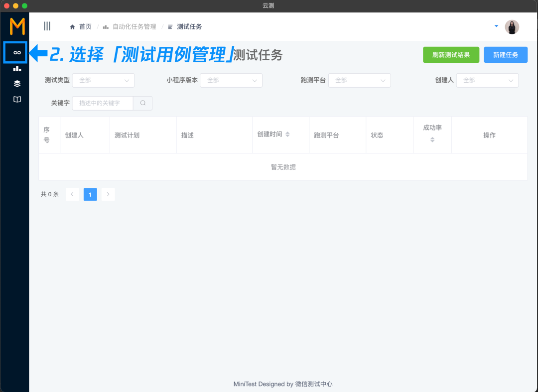
Task: Open the 跑测平台 filter dropdown
Action: (359, 80)
